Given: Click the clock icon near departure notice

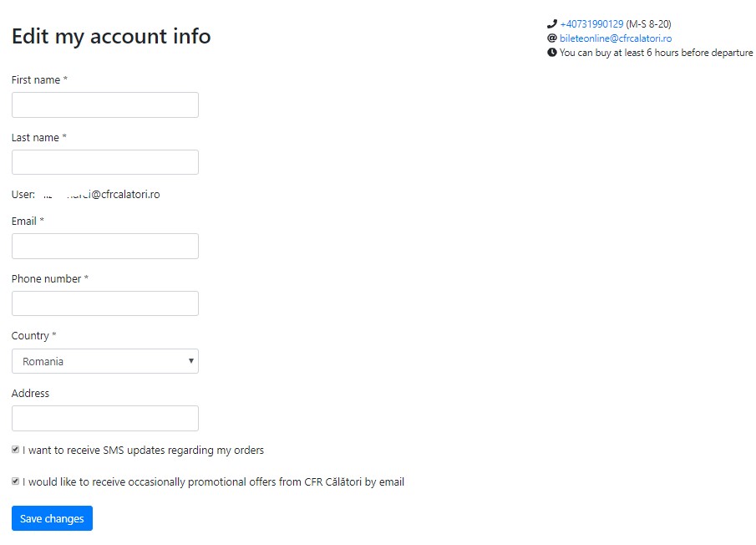Looking at the screenshot, I should [552, 53].
